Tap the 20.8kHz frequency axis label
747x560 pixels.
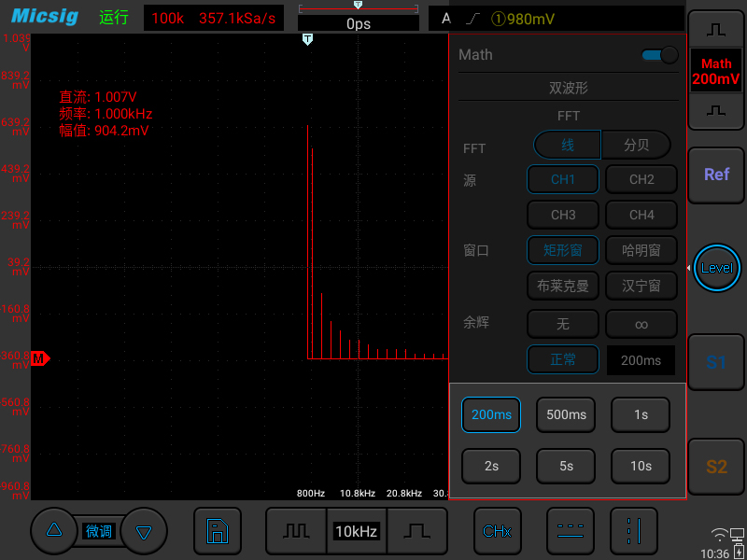[x=404, y=494]
